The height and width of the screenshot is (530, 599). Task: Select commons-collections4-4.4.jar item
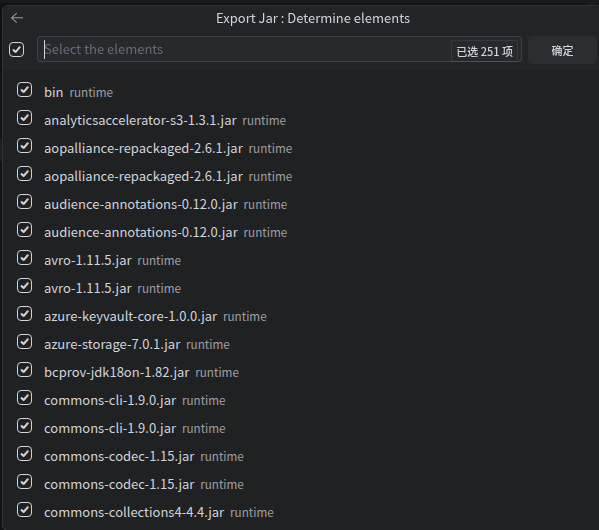(x=159, y=512)
